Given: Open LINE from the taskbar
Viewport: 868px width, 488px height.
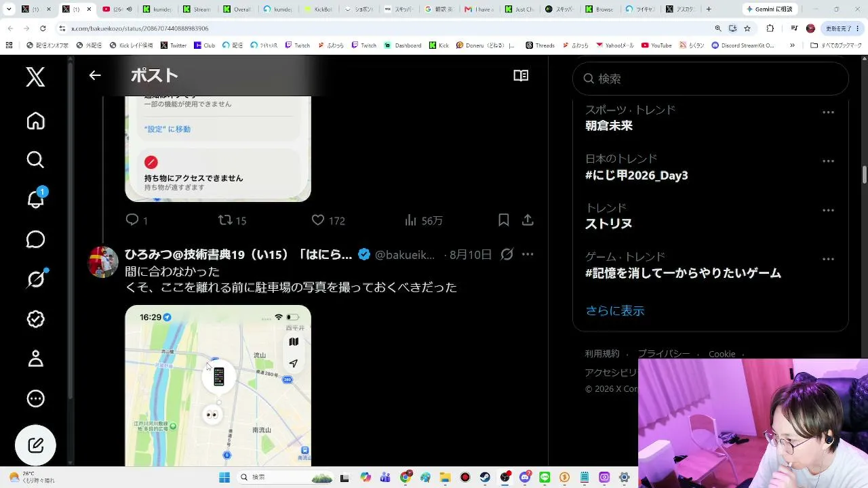Looking at the screenshot, I should point(545,477).
